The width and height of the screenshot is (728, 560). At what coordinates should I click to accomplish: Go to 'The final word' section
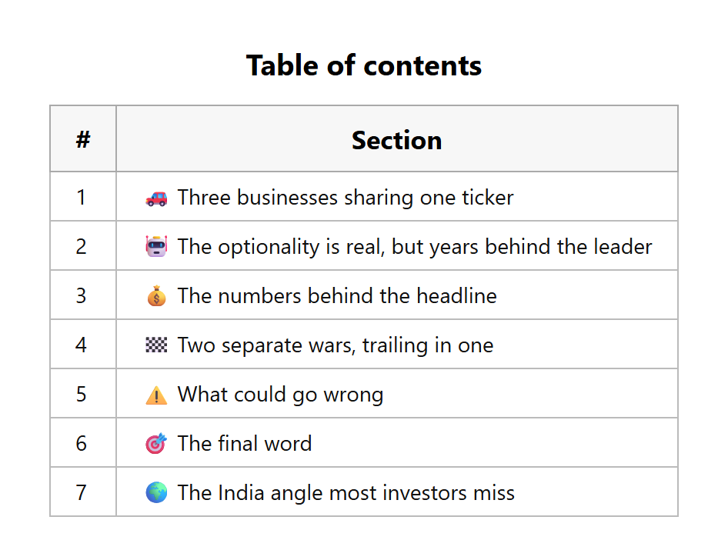[245, 444]
